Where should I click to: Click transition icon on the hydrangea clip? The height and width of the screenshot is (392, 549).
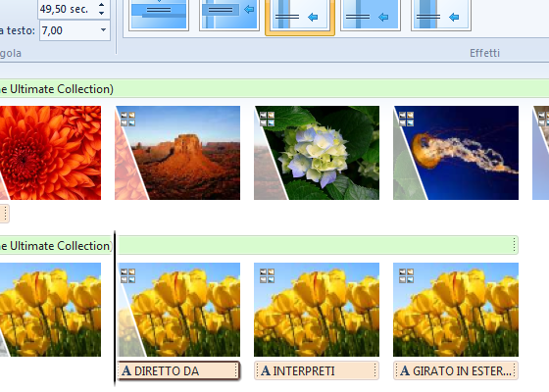click(x=267, y=119)
